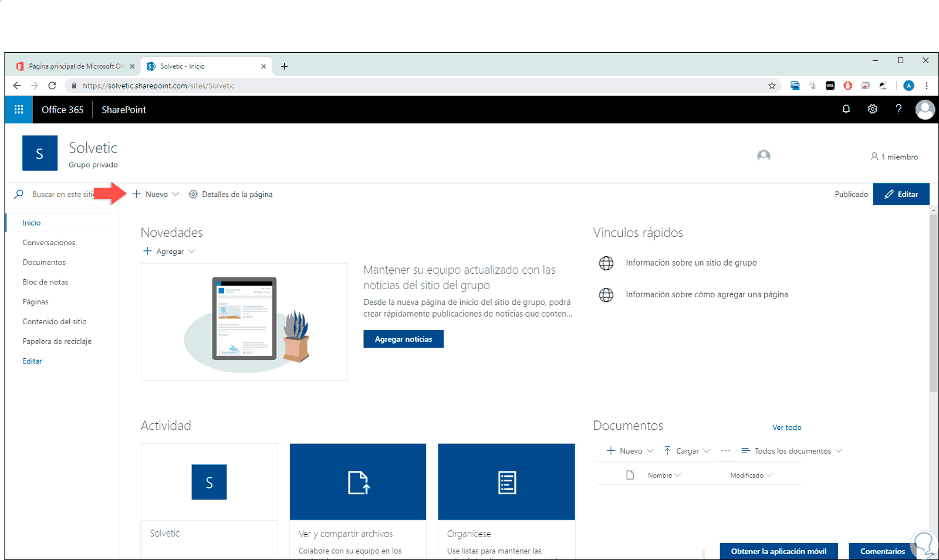Select Inicio in the left navigation
The width and height of the screenshot is (939, 560).
click(x=32, y=223)
